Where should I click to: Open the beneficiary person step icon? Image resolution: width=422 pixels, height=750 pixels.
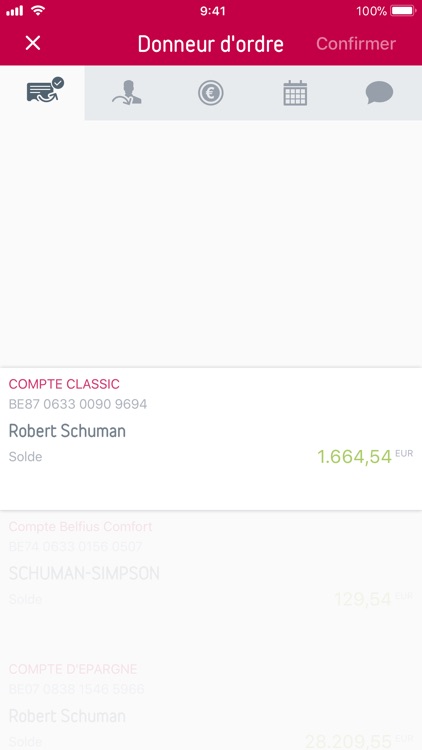pos(127,92)
